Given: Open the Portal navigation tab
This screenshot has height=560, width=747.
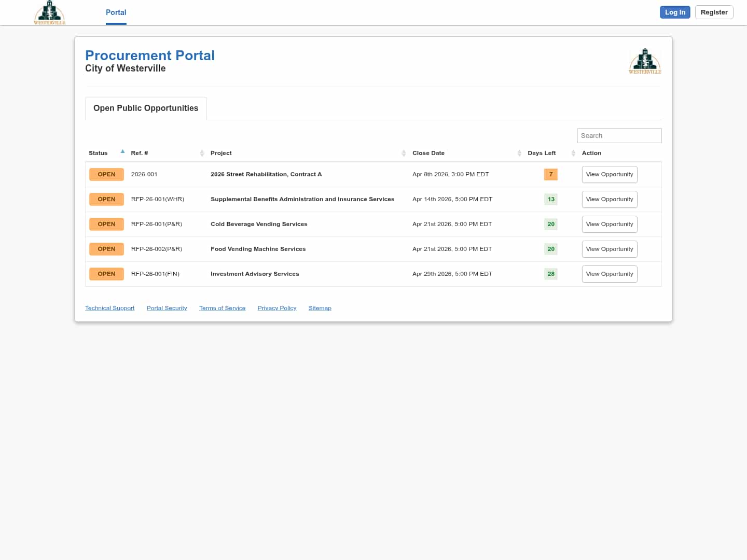Looking at the screenshot, I should pyautogui.click(x=116, y=12).
